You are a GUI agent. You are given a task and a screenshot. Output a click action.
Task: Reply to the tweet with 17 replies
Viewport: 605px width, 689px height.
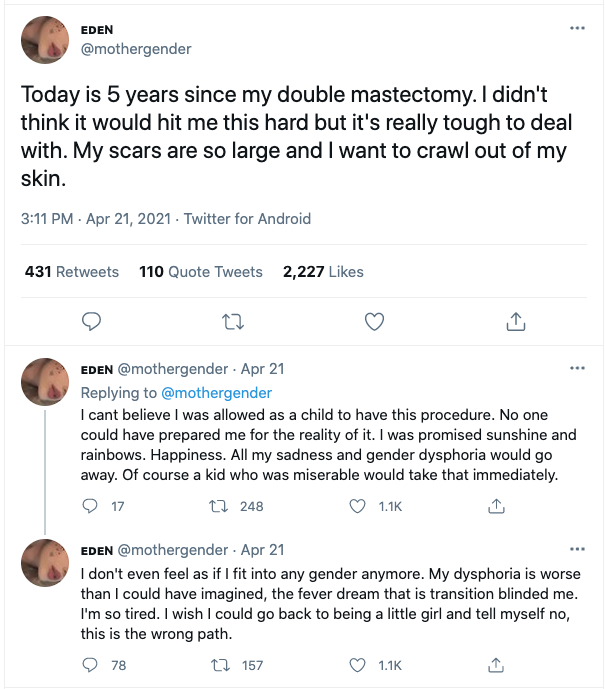tap(91, 506)
